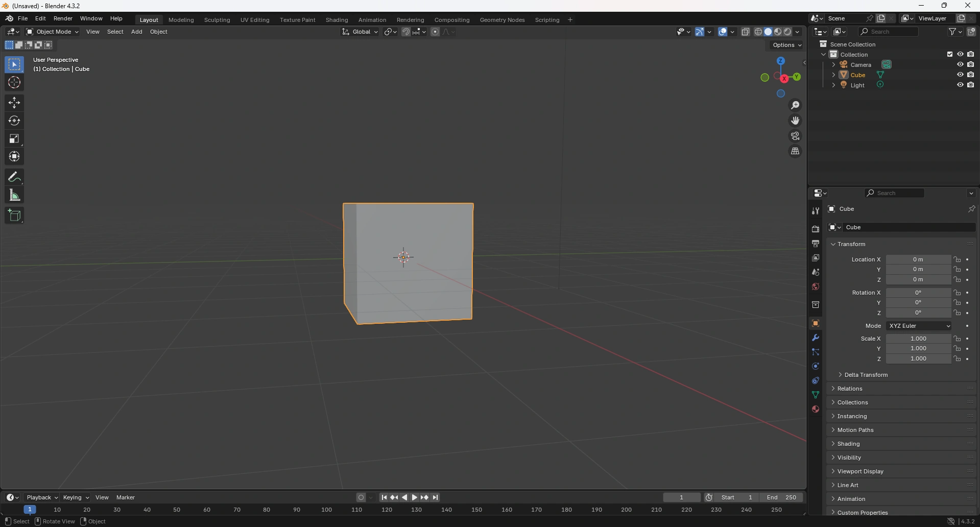Toggle Light visibility eye icon

pyautogui.click(x=960, y=85)
